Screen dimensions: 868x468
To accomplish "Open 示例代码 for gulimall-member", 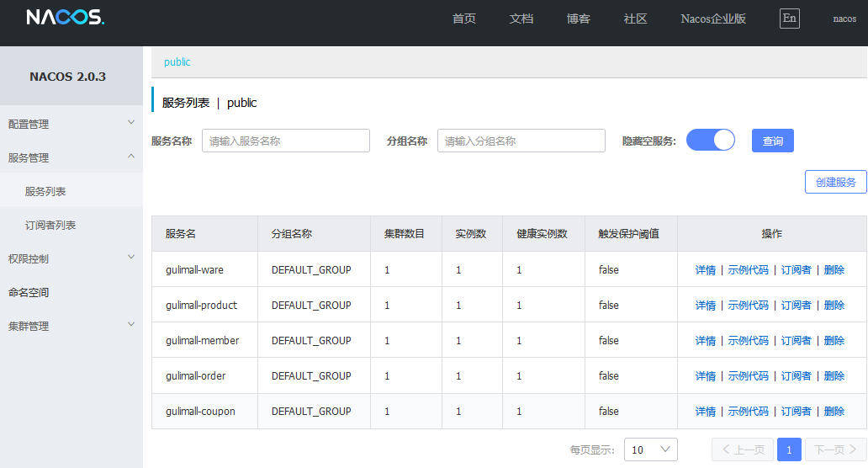I will coord(748,341).
